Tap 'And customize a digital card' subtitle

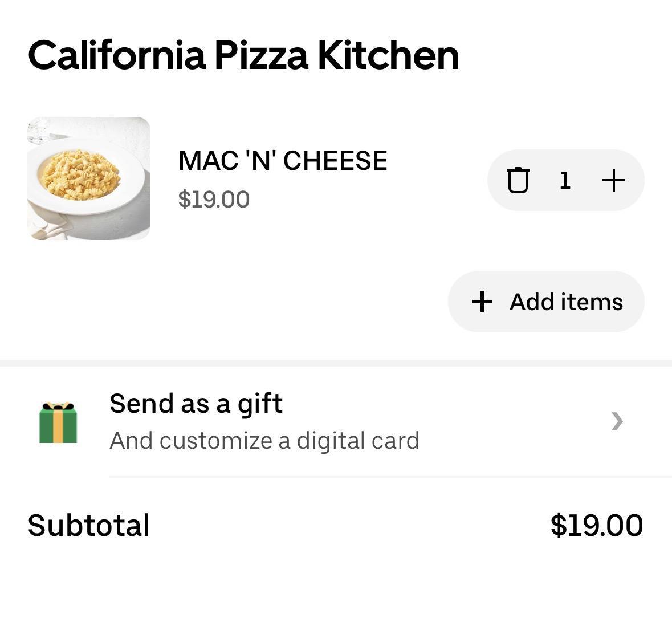pyautogui.click(x=264, y=441)
